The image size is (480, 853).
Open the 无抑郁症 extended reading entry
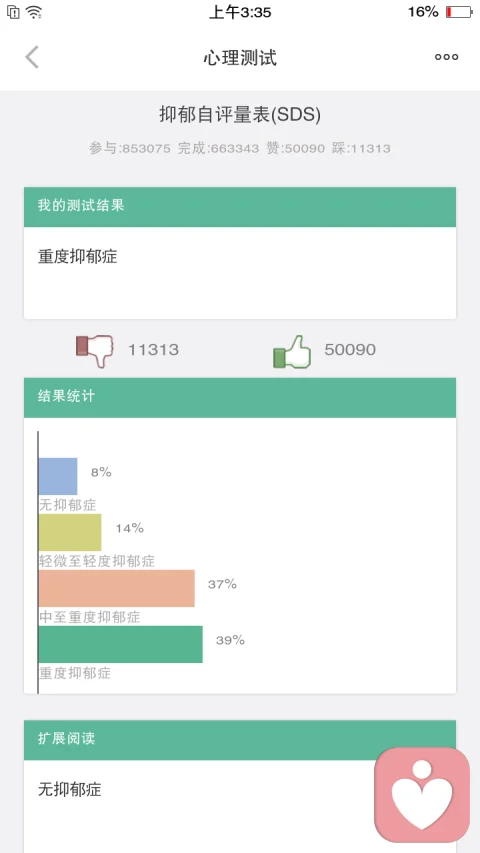coord(70,789)
